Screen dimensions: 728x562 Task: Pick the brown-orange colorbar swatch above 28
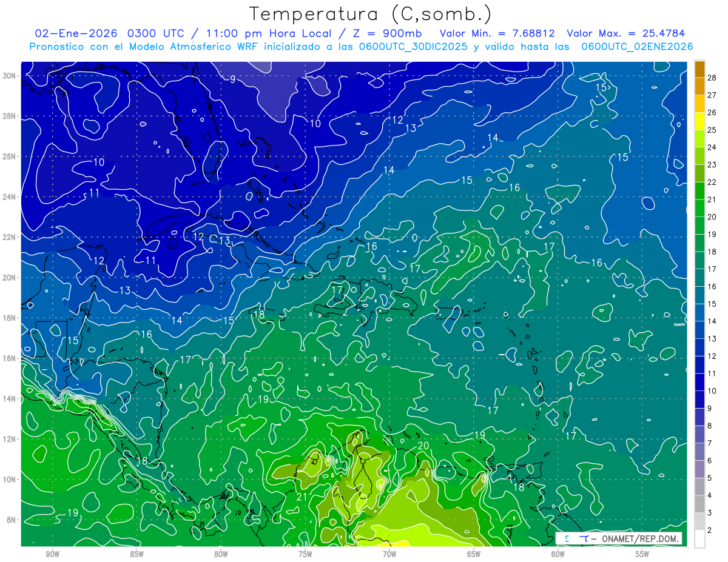[x=699, y=69]
